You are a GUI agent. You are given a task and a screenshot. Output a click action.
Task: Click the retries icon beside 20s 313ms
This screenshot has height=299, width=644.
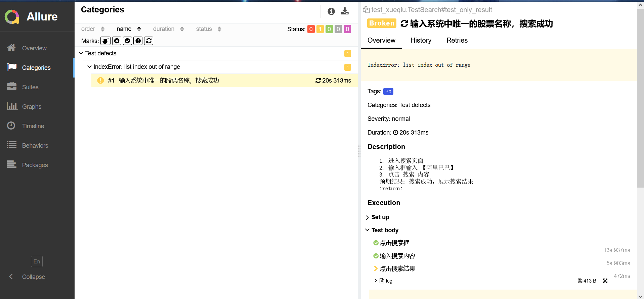318,81
